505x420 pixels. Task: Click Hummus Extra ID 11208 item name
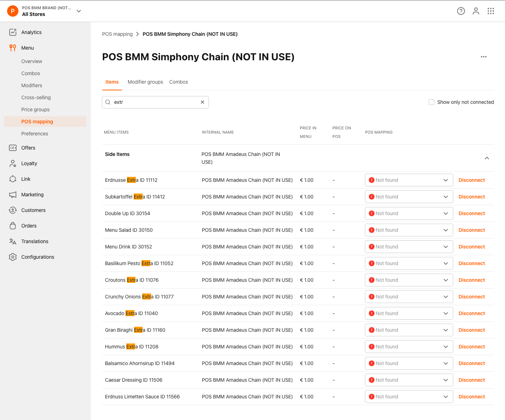coord(132,347)
